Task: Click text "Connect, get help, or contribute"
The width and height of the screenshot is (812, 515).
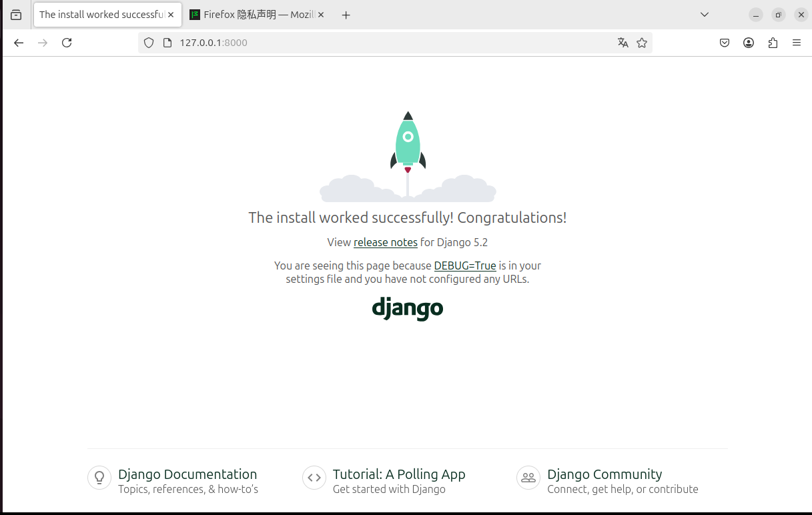Action: click(x=623, y=489)
